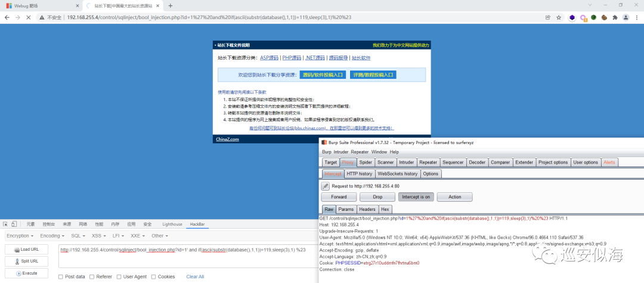This screenshot has height=283, width=644.
Task: Open the Help menu in Burp Suite
Action: point(394,152)
